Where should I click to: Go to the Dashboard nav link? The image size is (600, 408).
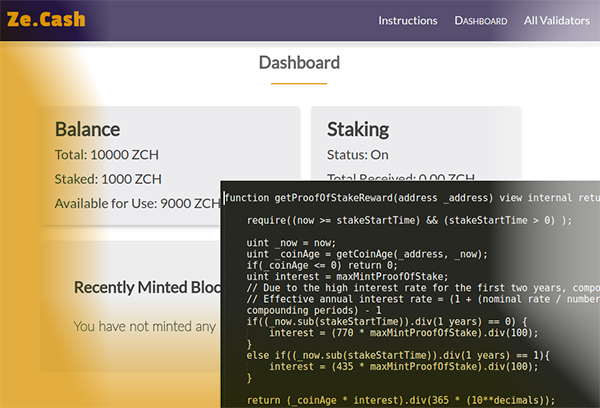(481, 21)
